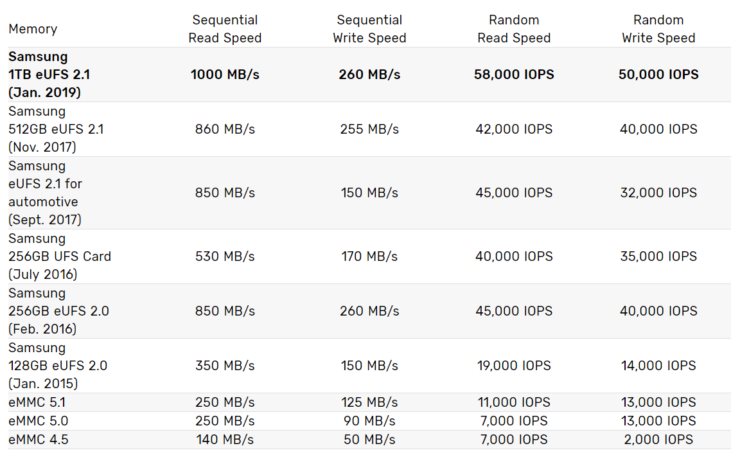This screenshot has width=740, height=464.
Task: Click the Sequential Read Speed header
Action: coord(225,29)
